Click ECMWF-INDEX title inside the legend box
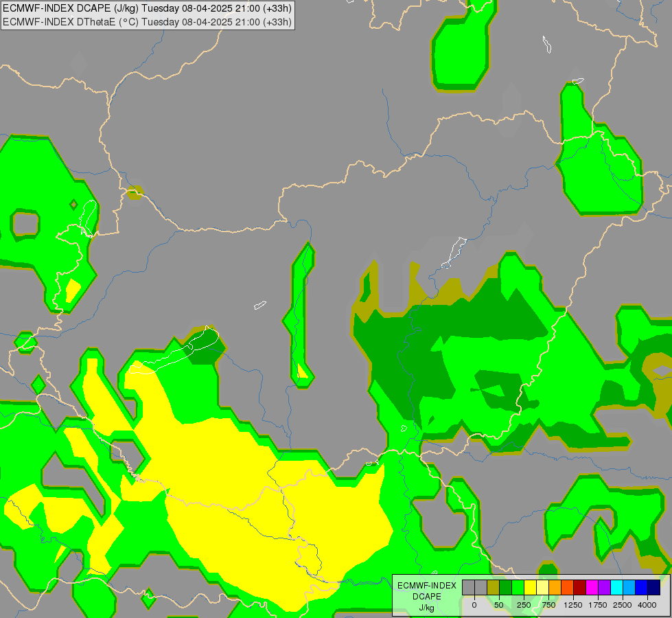This screenshot has width=672, height=618. (x=427, y=586)
